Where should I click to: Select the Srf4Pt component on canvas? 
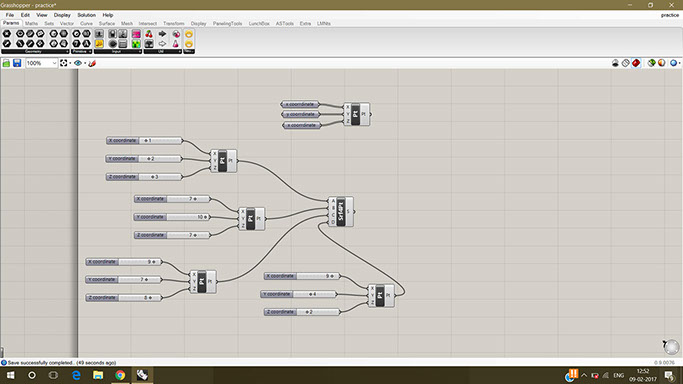pyautogui.click(x=341, y=212)
